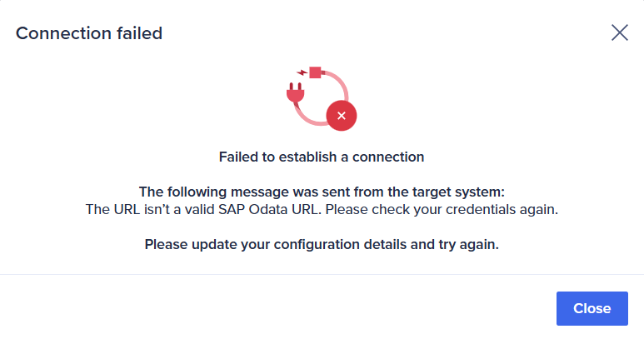Click the white x inside red badge
This screenshot has width=644, height=339.
coord(342,116)
